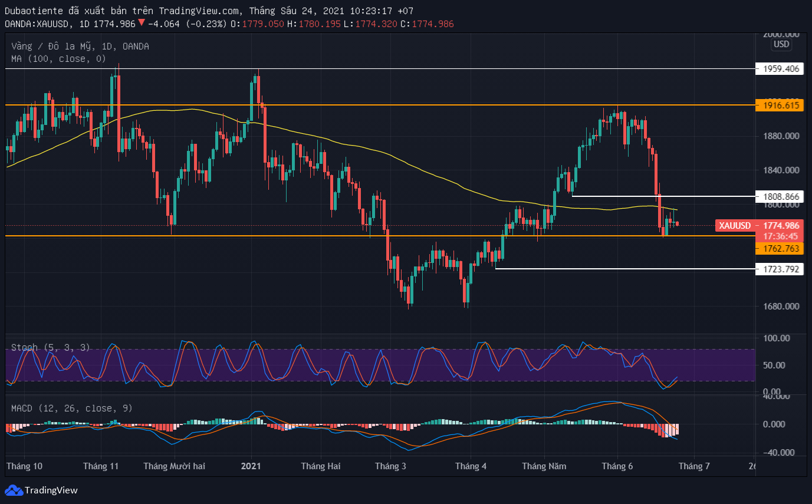Click the MACD (12, 26, close, 9) legend
The height and width of the screenshot is (504, 812).
click(x=72, y=408)
